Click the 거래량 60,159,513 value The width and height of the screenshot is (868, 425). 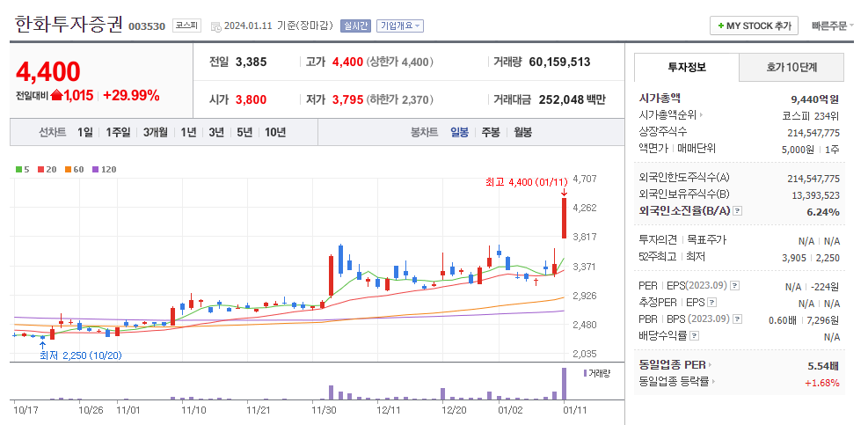(559, 62)
